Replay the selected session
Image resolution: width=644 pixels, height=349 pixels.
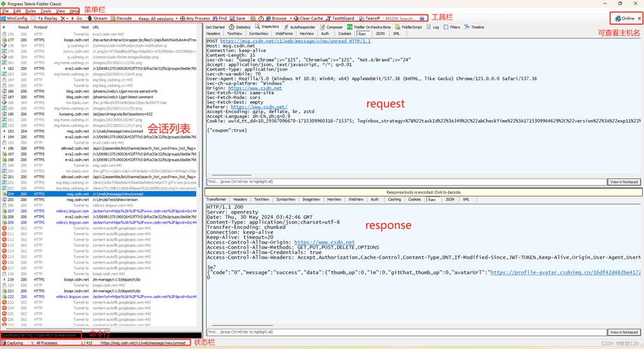pyautogui.click(x=47, y=19)
